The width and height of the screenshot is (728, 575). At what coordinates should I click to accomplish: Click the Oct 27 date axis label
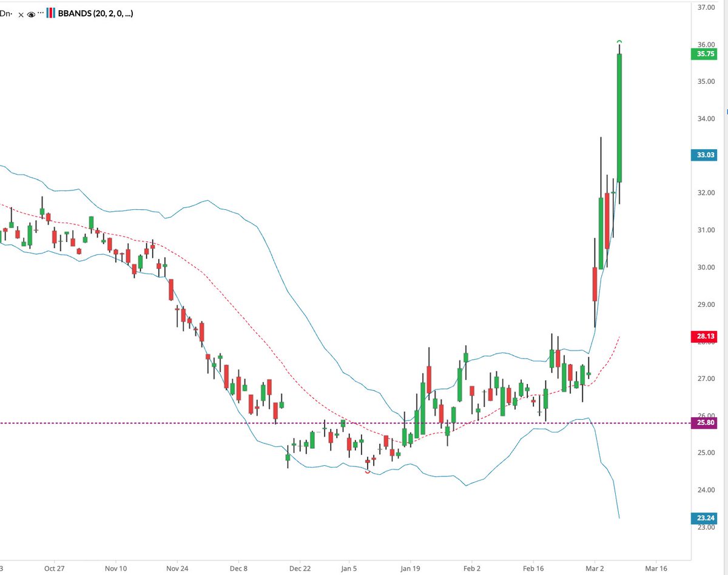(54, 569)
